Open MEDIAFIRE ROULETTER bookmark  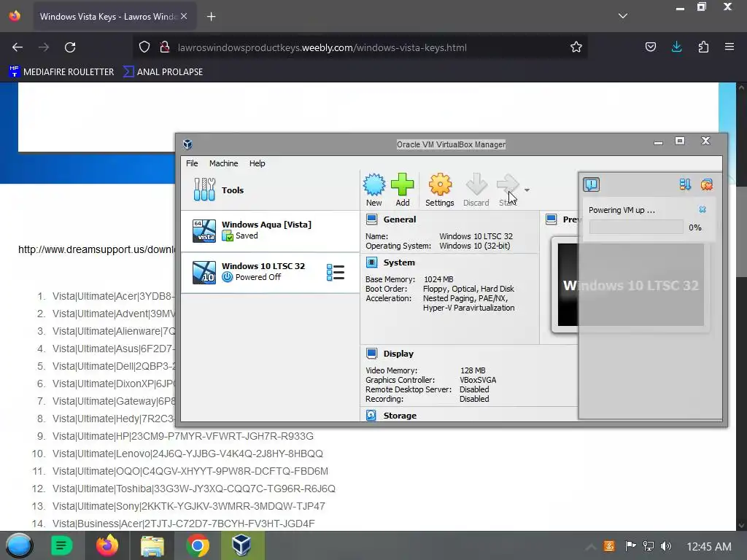[61, 72]
